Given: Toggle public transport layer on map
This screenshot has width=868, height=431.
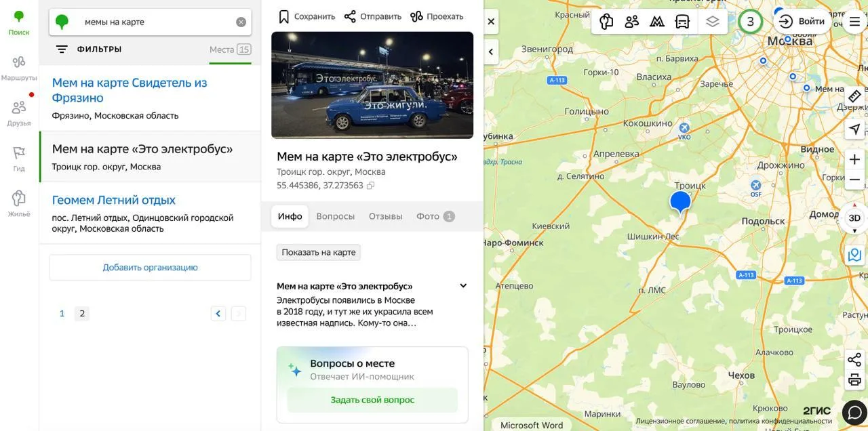Looking at the screenshot, I should pos(682,22).
